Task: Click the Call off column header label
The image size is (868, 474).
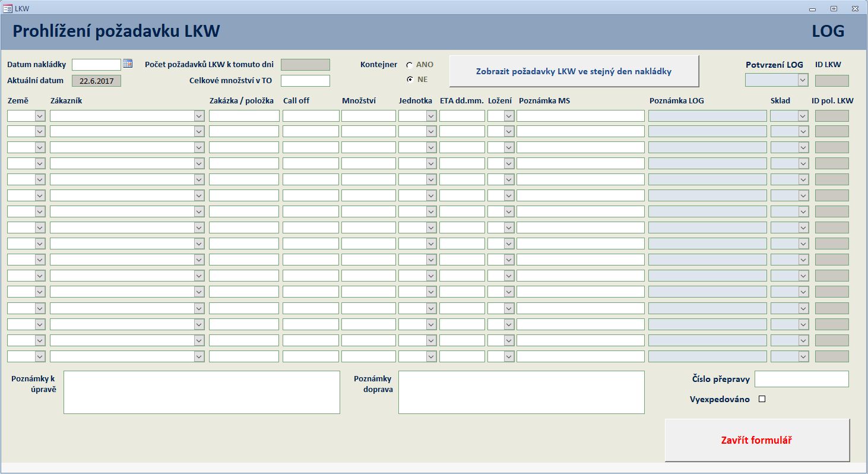Action: point(296,100)
